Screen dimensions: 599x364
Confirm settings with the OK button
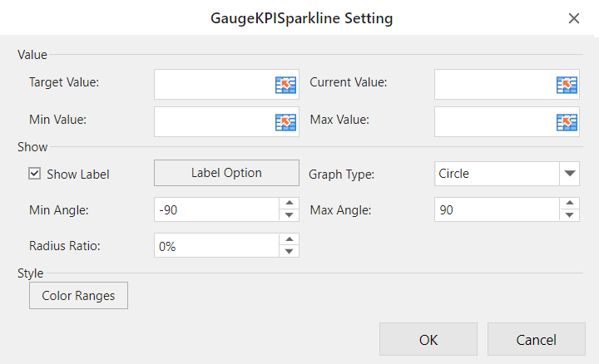pos(428,339)
